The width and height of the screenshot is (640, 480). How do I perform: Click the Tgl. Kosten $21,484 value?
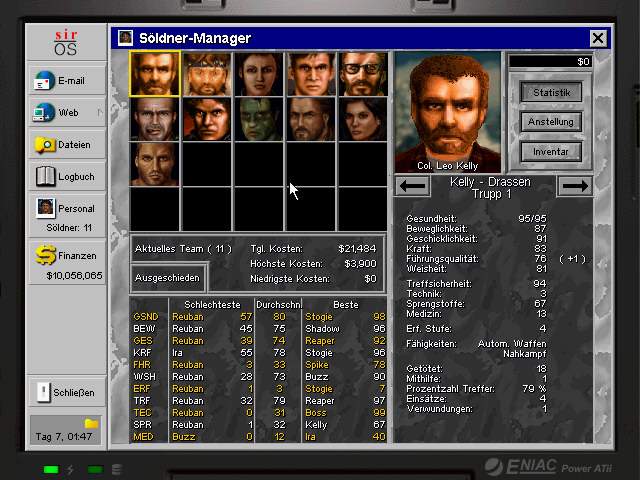(x=357, y=249)
